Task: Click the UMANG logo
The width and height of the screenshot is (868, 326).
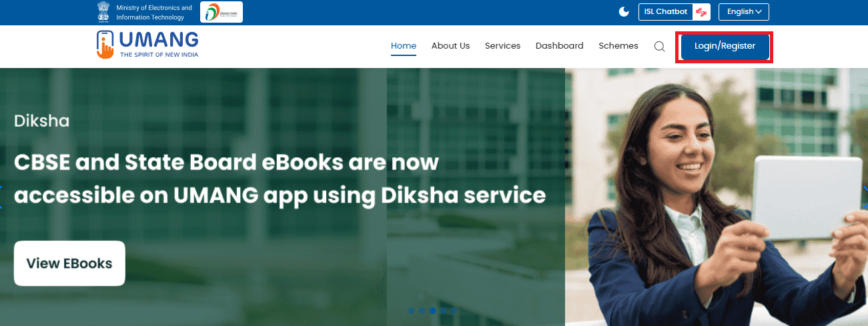Action: pyautogui.click(x=147, y=45)
